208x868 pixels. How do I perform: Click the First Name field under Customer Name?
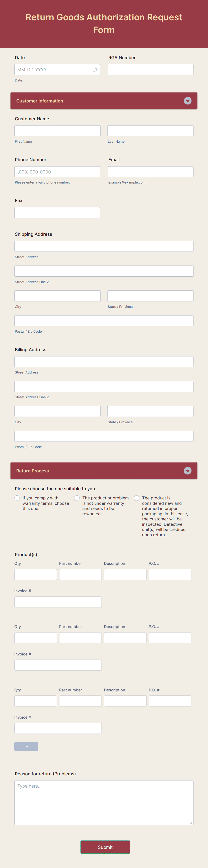click(x=57, y=130)
